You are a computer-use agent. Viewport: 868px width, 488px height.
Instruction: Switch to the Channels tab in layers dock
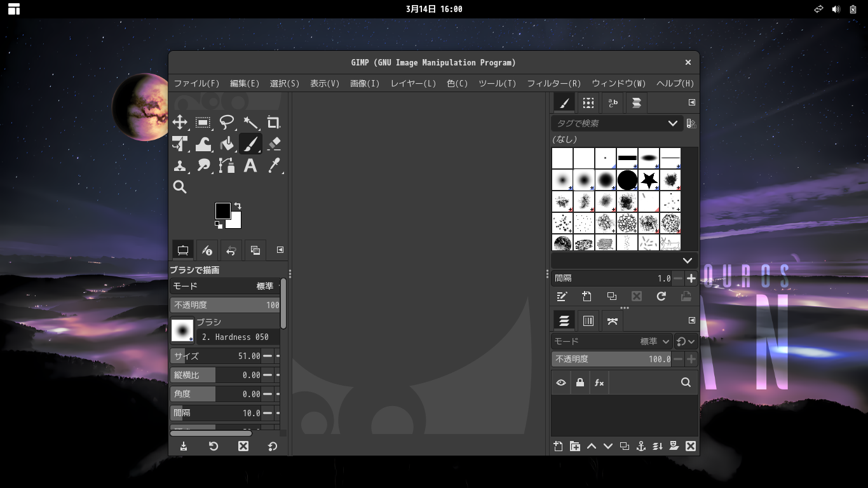(588, 321)
